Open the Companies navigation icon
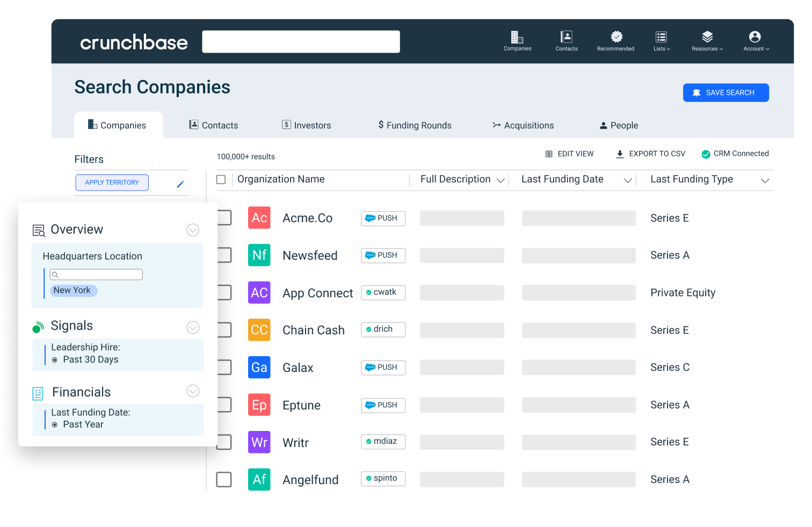This screenshot has width=812, height=527. pyautogui.click(x=517, y=38)
